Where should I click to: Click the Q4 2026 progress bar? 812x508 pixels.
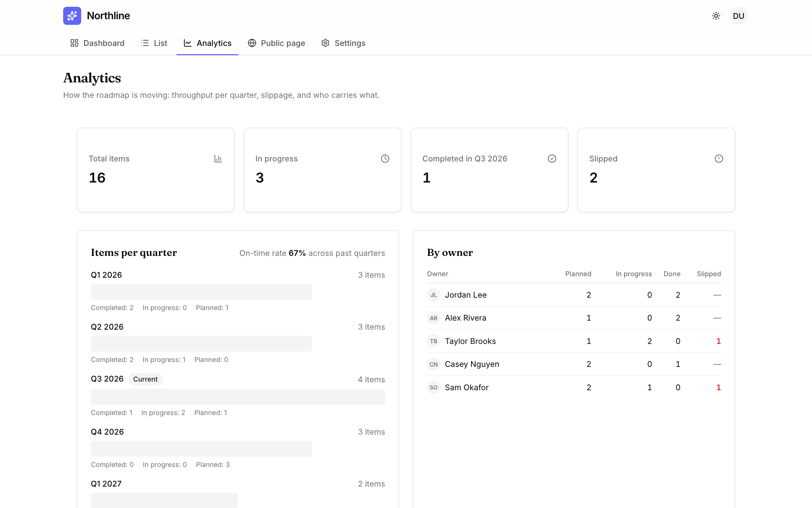(x=201, y=449)
